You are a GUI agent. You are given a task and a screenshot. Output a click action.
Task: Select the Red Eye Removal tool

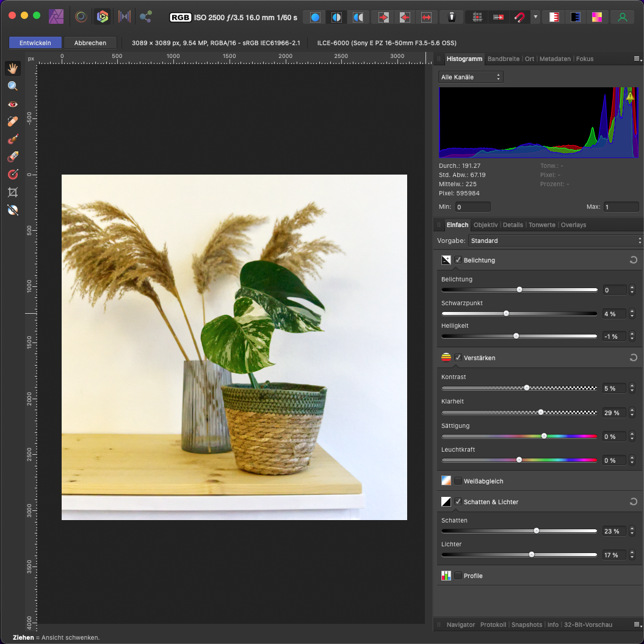point(13,104)
